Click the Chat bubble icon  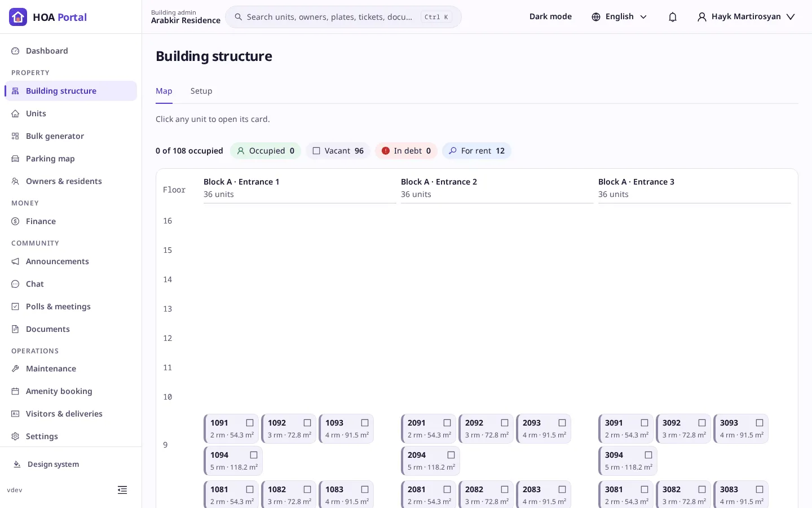[x=15, y=284]
